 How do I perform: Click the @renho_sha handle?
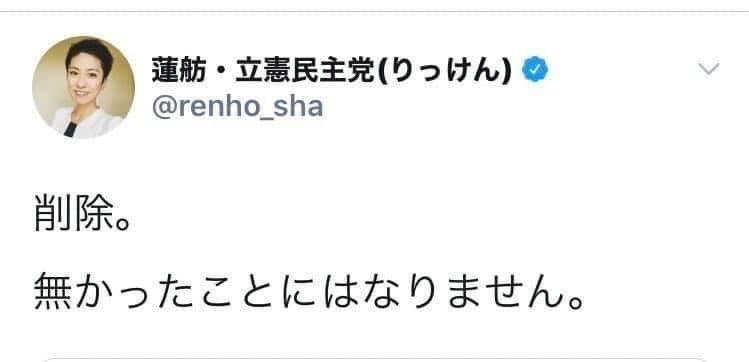[237, 107]
